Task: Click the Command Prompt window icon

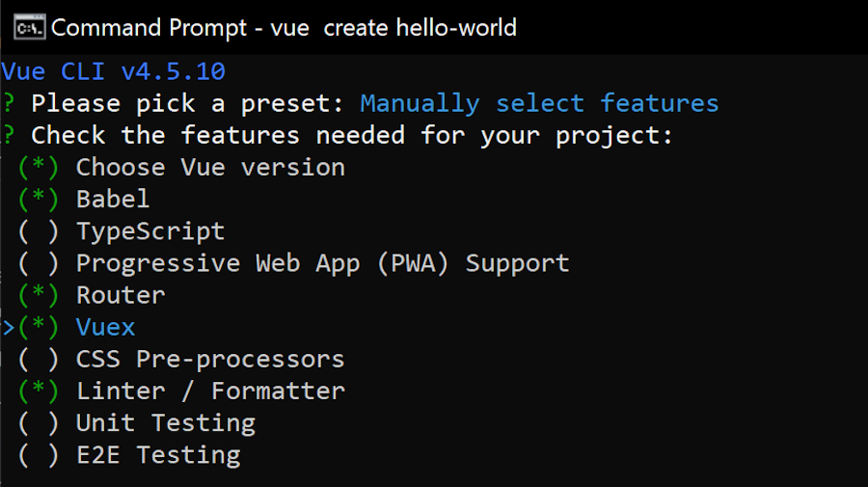Action: coord(29,28)
